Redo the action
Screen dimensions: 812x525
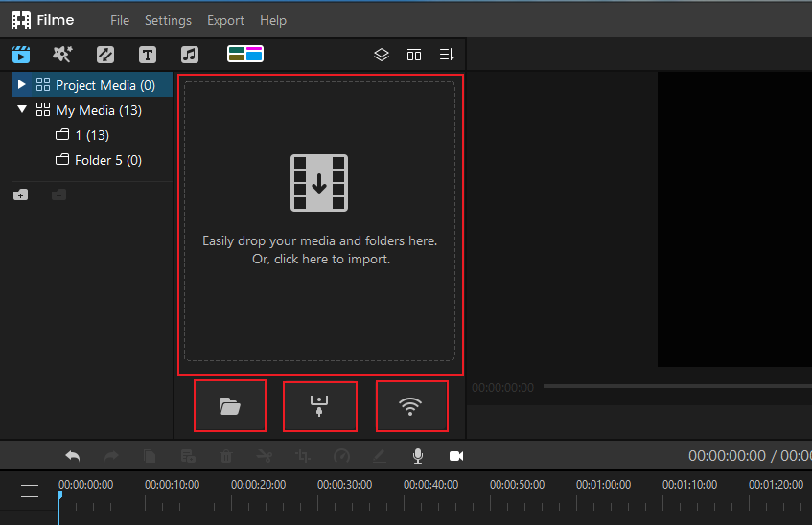pyautogui.click(x=111, y=456)
